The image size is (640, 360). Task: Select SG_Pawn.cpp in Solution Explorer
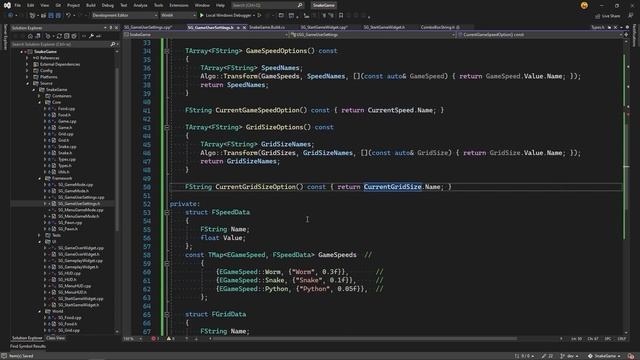(70, 223)
